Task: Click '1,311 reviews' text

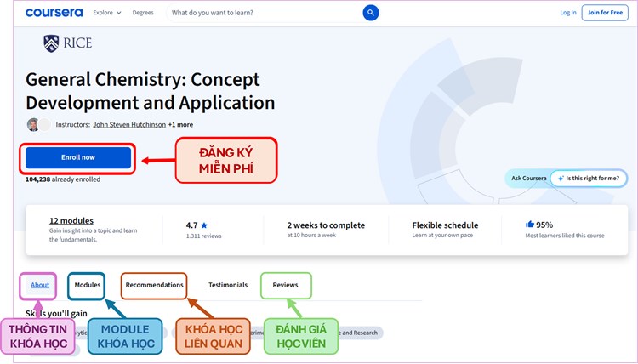Action: point(204,236)
